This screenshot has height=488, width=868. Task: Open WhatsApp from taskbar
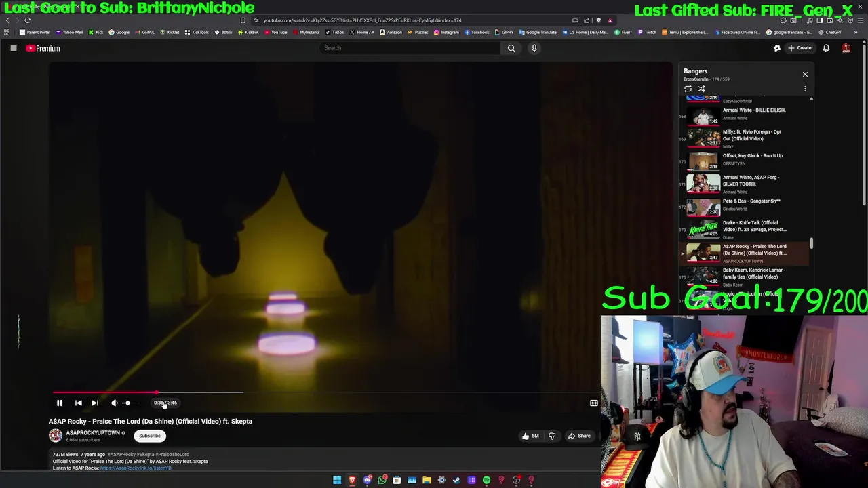(x=382, y=480)
